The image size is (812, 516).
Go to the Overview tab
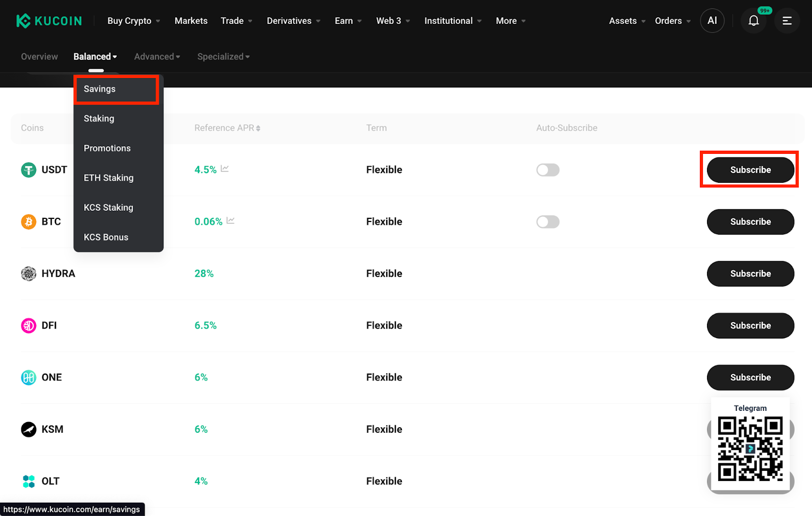[x=39, y=57]
